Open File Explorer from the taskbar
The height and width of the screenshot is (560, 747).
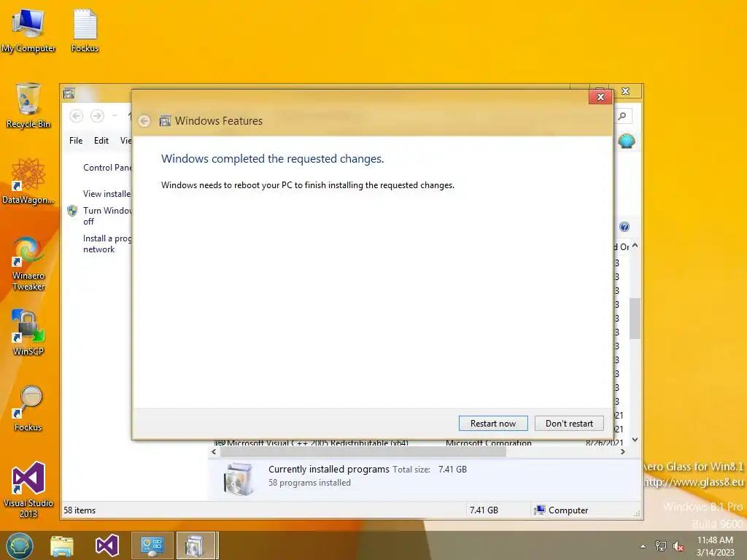(x=62, y=545)
